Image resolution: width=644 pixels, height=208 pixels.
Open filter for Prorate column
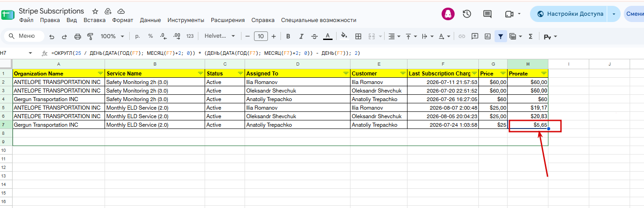coord(544,73)
